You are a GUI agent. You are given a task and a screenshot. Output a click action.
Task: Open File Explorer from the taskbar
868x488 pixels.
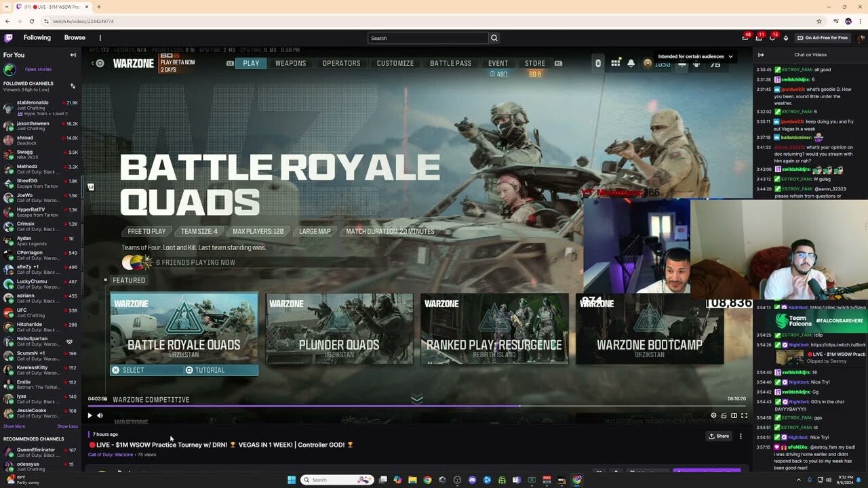[412, 480]
